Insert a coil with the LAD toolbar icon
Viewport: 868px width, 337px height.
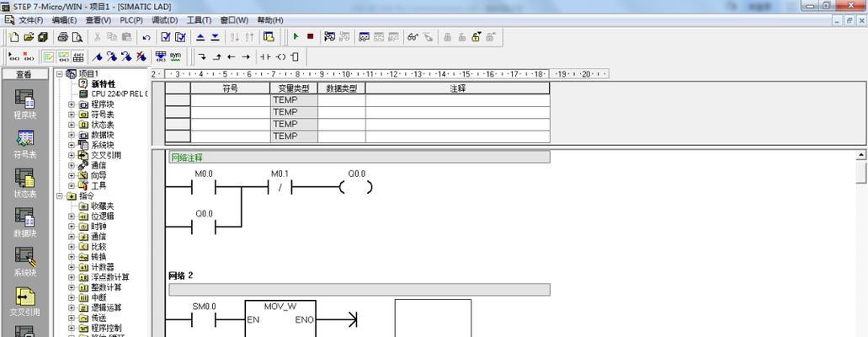coord(280,56)
